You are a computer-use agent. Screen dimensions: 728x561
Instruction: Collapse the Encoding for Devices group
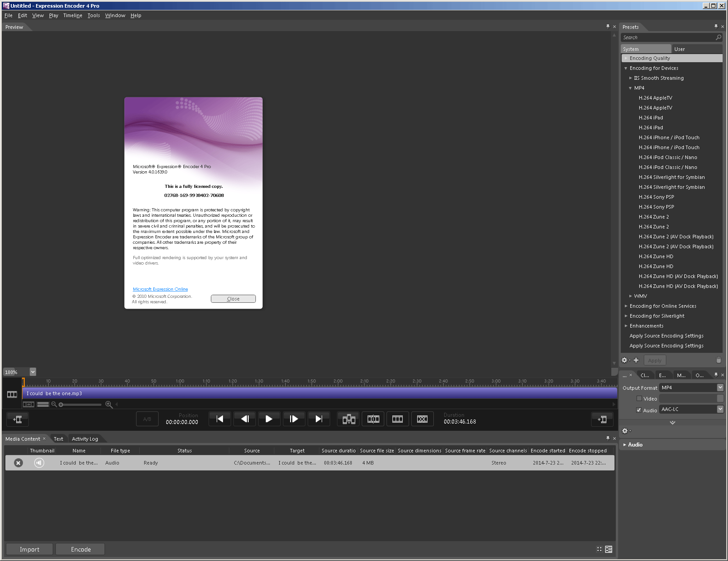[626, 68]
